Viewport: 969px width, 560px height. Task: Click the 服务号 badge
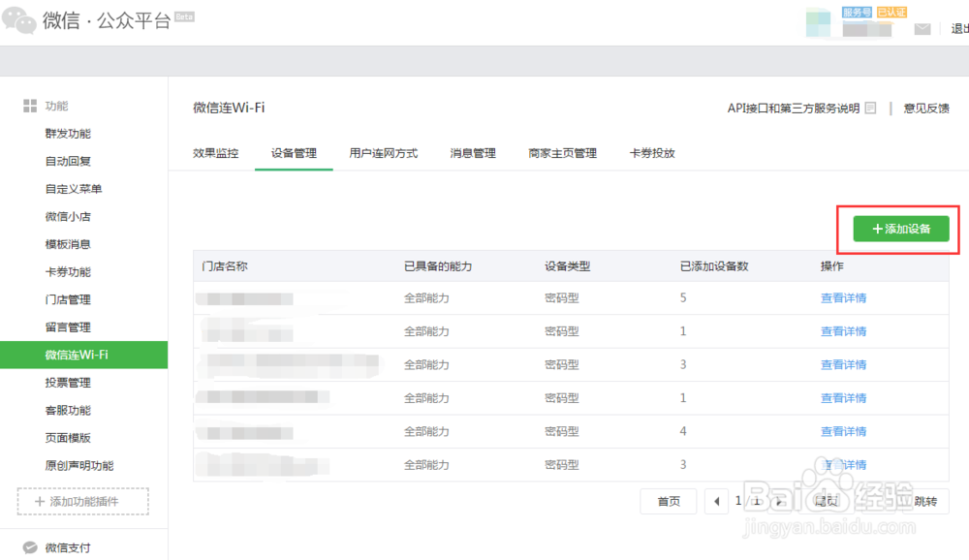tap(857, 13)
